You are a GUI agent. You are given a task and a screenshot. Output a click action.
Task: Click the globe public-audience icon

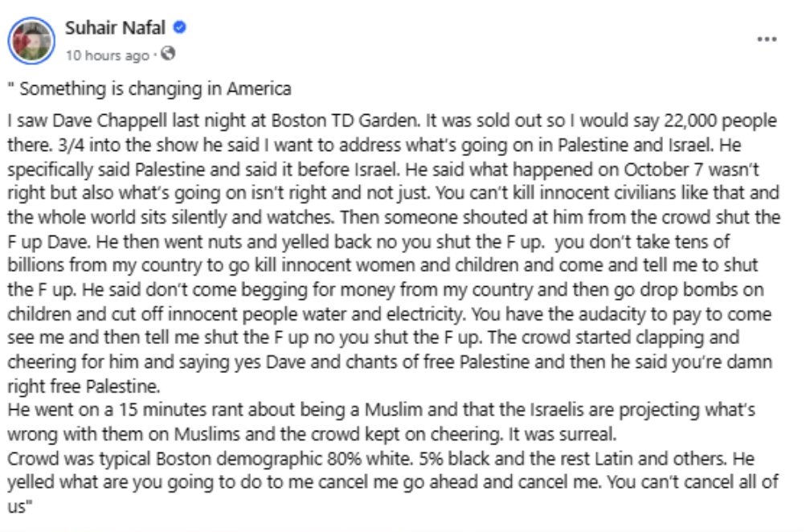click(x=168, y=53)
